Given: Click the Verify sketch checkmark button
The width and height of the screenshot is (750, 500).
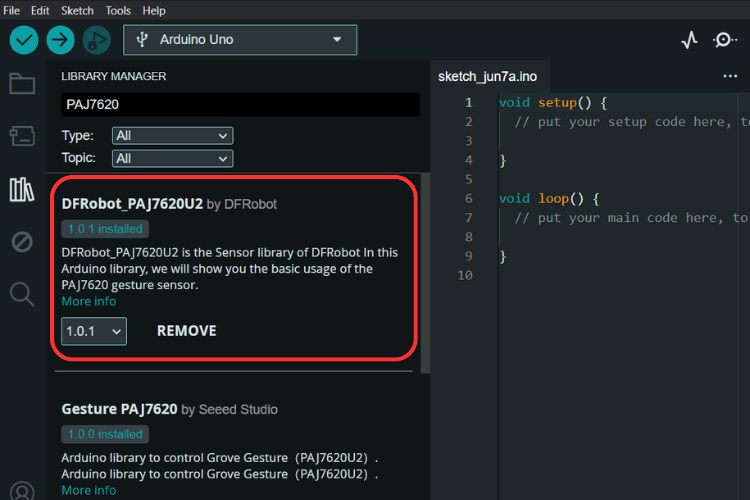Looking at the screenshot, I should pyautogui.click(x=23, y=40).
